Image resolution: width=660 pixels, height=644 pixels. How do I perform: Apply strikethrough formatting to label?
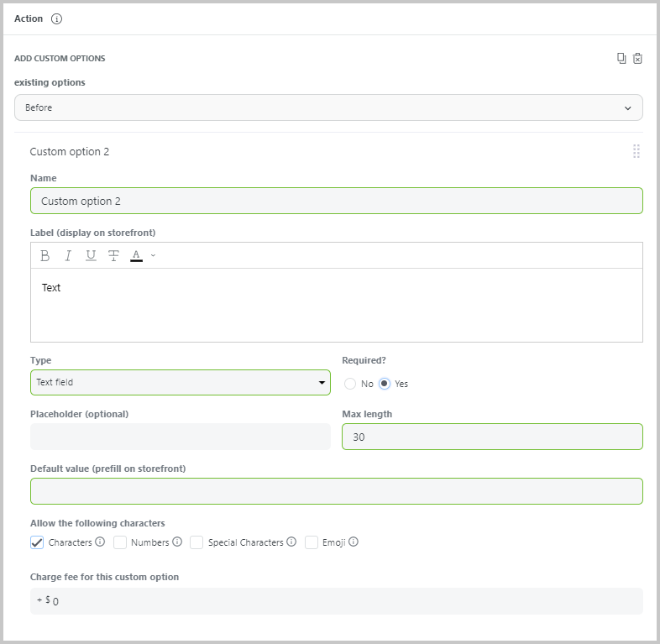point(113,255)
